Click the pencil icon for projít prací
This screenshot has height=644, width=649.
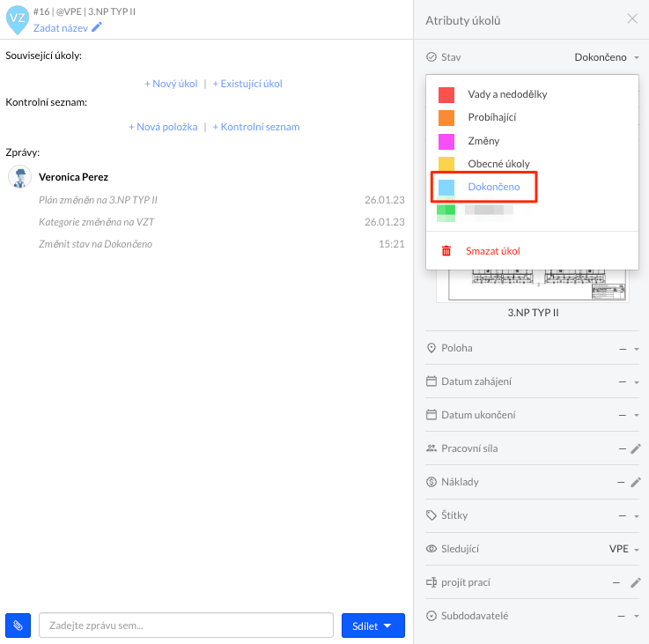pyautogui.click(x=636, y=582)
